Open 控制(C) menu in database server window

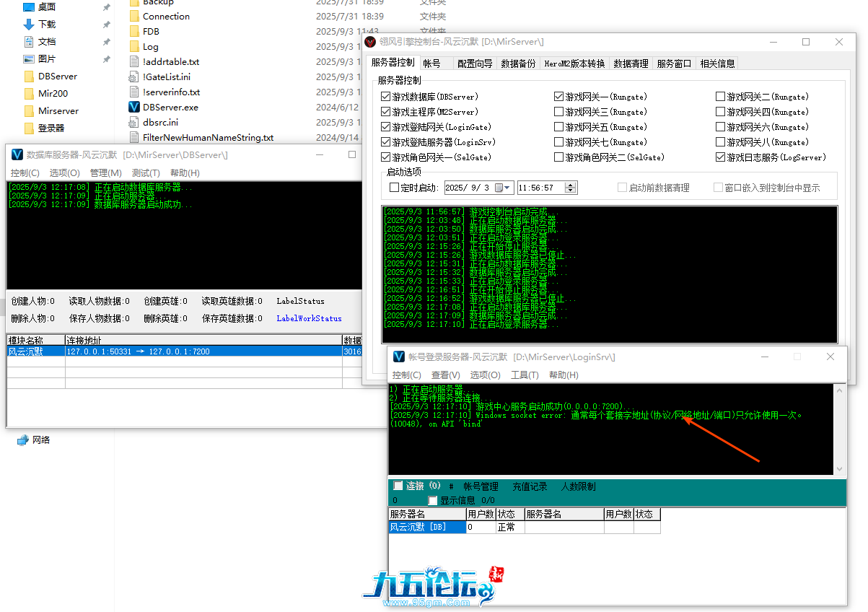25,173
